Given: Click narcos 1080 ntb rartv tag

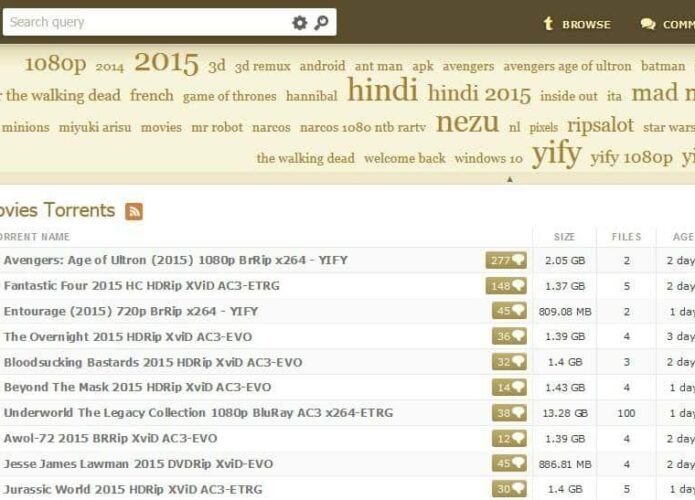Looking at the screenshot, I should (x=363, y=128).
